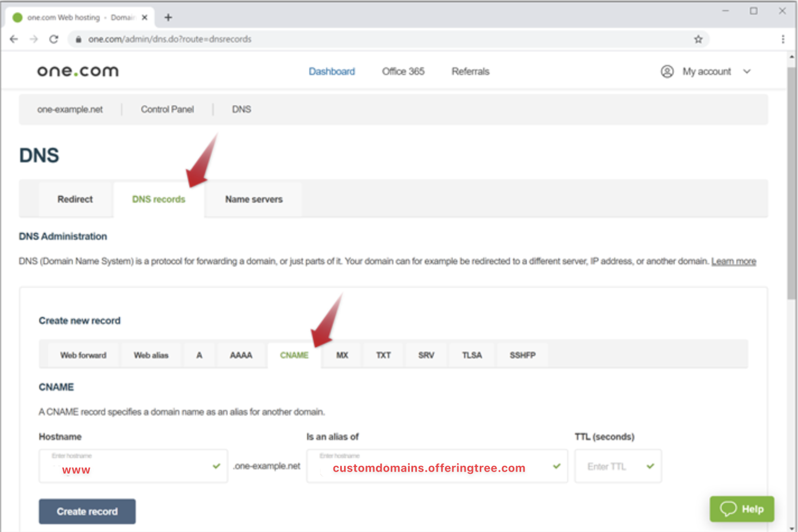
Task: Select the TLSA record type tab
Action: (x=472, y=355)
